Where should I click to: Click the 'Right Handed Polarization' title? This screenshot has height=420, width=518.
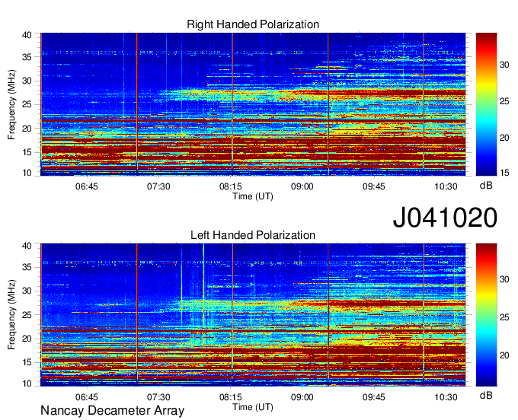click(253, 24)
